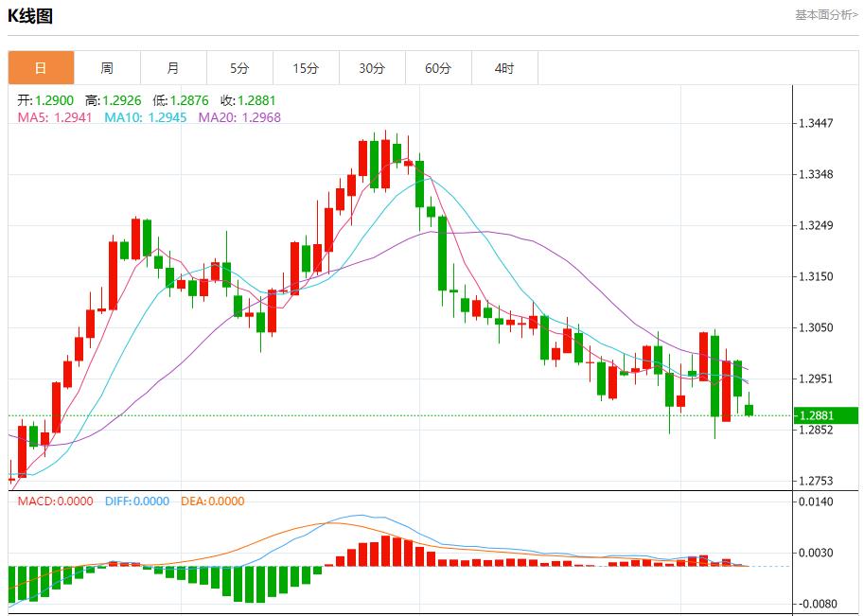Click the K线图 title heading
Viewport: 864px width, 616px height.
(30, 16)
